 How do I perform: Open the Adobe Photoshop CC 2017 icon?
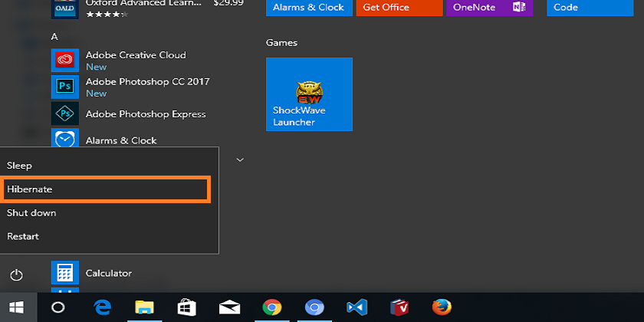(x=65, y=87)
